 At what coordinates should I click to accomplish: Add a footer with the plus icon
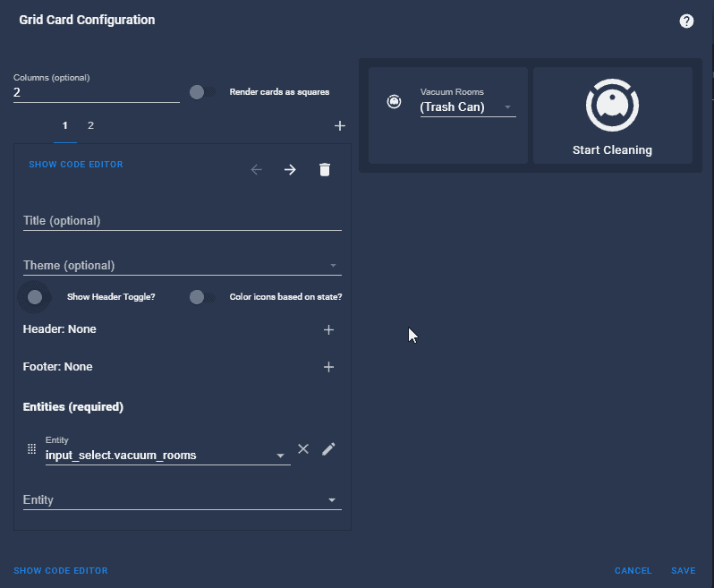pyautogui.click(x=328, y=367)
